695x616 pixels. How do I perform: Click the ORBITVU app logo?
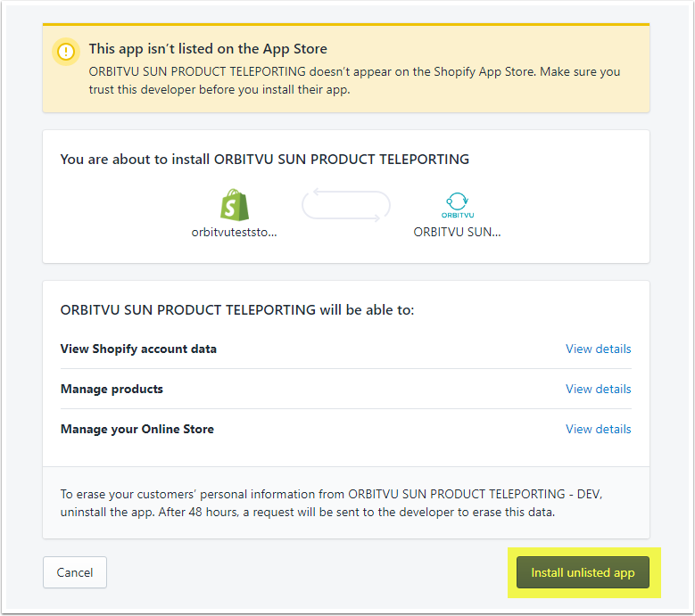coord(458,205)
